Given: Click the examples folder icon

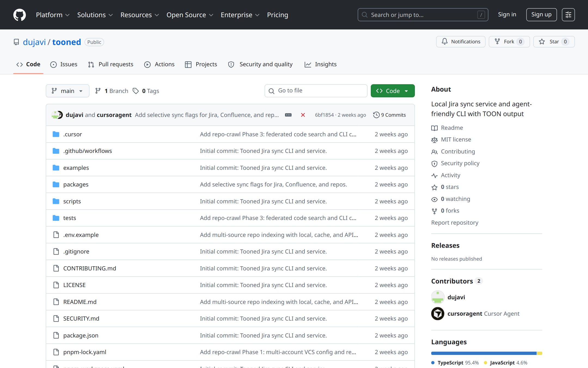Looking at the screenshot, I should pos(56,168).
